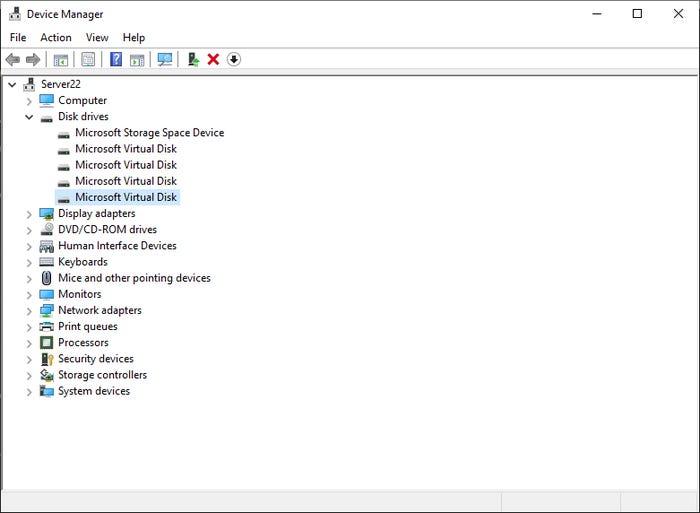700x513 pixels.
Task: Click the Print queues printer icon
Action: click(x=46, y=327)
